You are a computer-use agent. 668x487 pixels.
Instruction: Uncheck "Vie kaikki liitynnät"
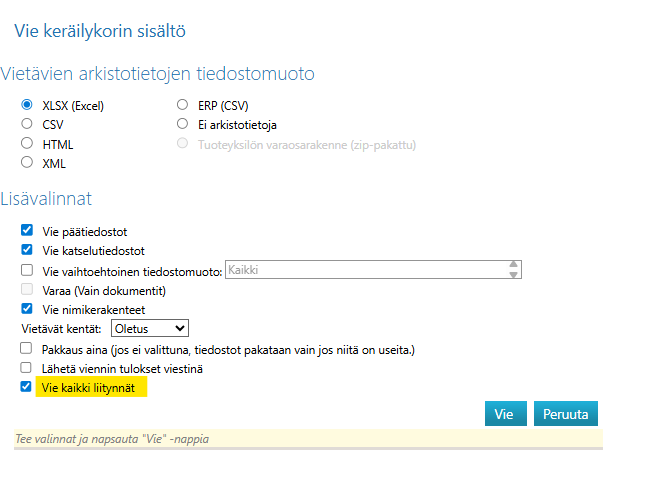pos(27,388)
